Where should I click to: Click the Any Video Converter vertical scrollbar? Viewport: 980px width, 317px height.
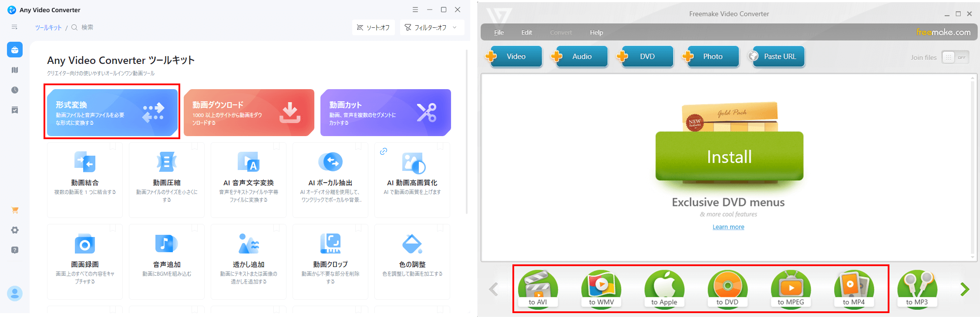(467, 132)
